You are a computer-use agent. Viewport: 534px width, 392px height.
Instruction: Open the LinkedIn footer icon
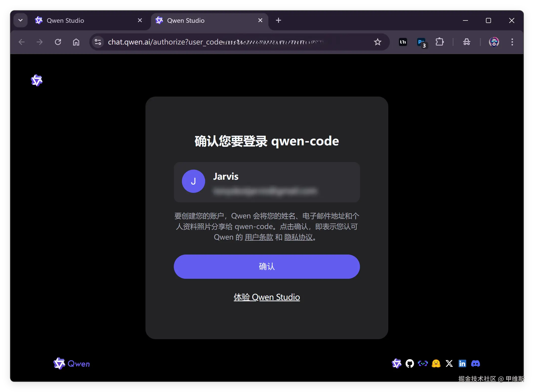pyautogui.click(x=462, y=363)
